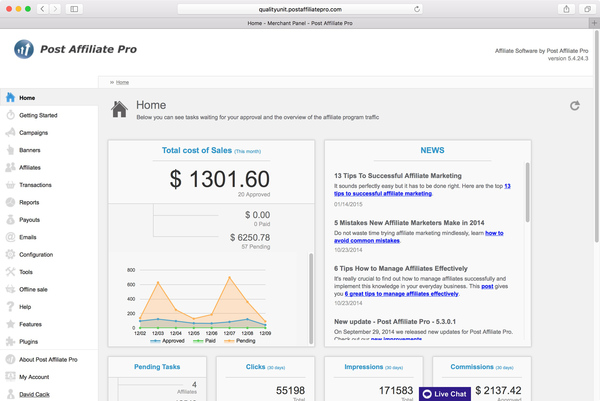The width and height of the screenshot is (600, 401).
Task: Click the Banners icon in sidebar
Action: 10,150
